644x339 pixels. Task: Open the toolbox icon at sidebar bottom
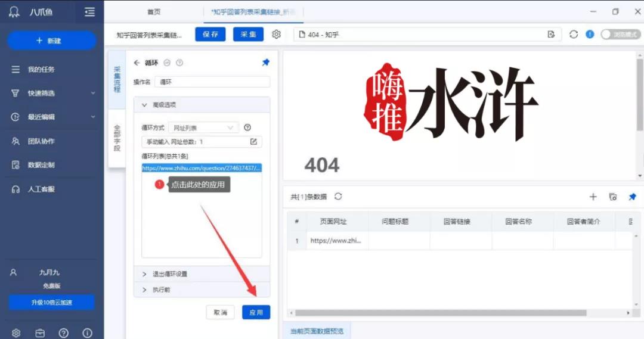click(40, 333)
